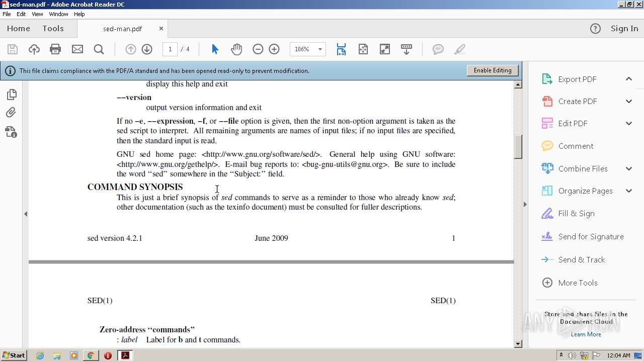Select the highlighter pen tool
Image resolution: width=644 pixels, height=362 pixels.
[x=459, y=49]
